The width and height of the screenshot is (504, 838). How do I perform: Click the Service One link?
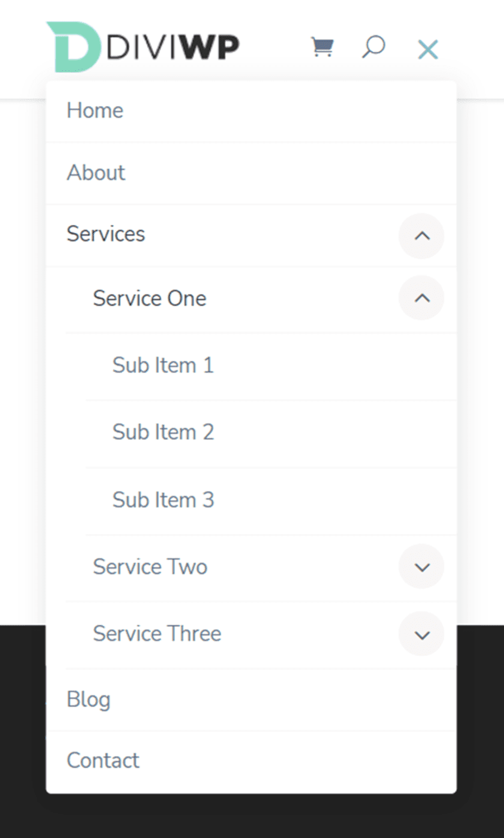point(149,298)
